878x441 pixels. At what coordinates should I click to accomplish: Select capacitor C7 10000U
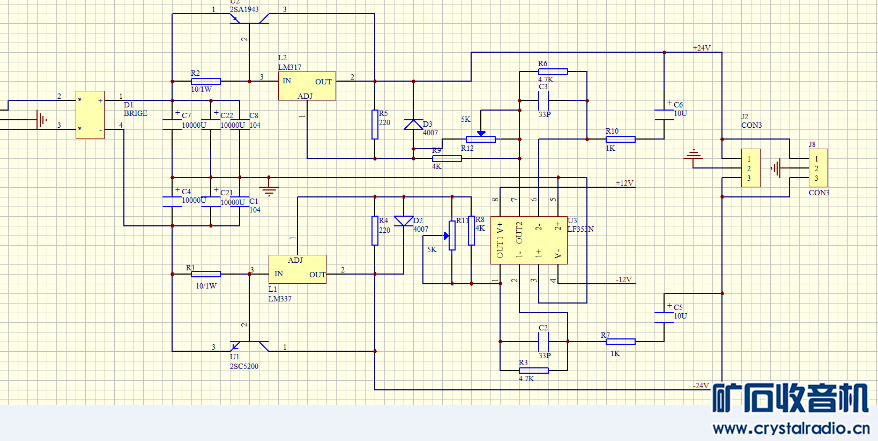point(172,124)
